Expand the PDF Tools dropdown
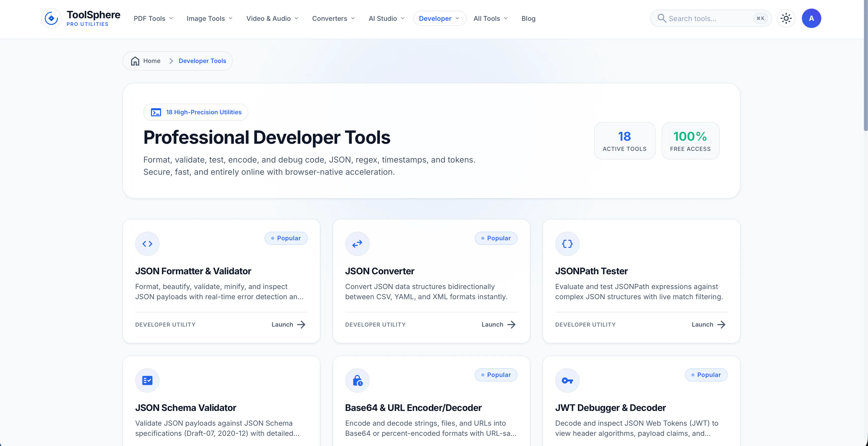The height and width of the screenshot is (446, 868). 153,19
